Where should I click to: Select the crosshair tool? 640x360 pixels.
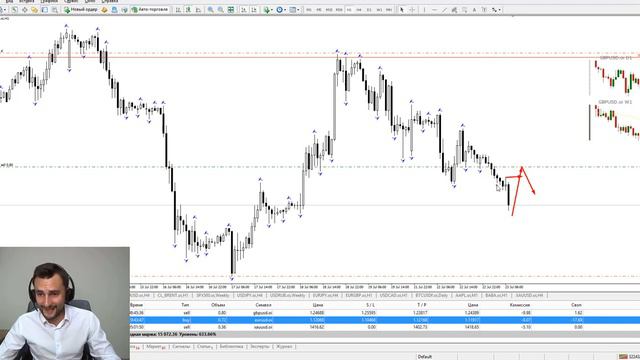(412, 10)
